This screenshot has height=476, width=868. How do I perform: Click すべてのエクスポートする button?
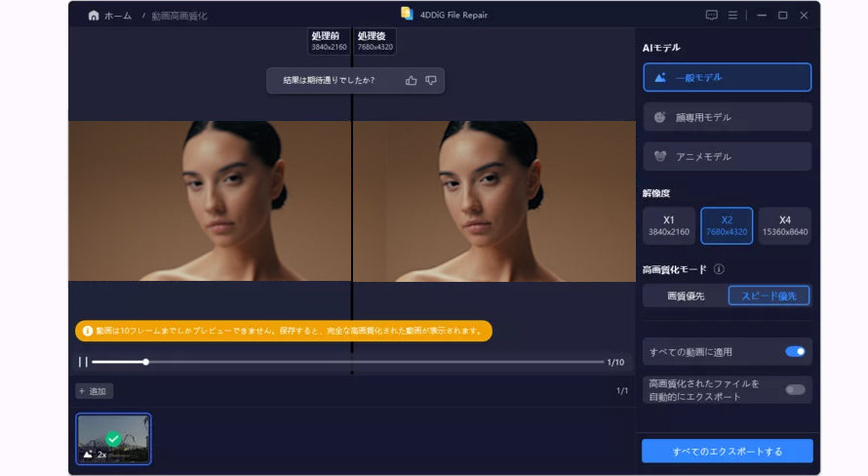727,451
